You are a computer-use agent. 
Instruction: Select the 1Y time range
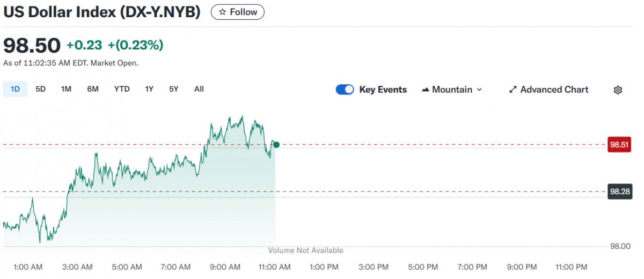tap(149, 89)
